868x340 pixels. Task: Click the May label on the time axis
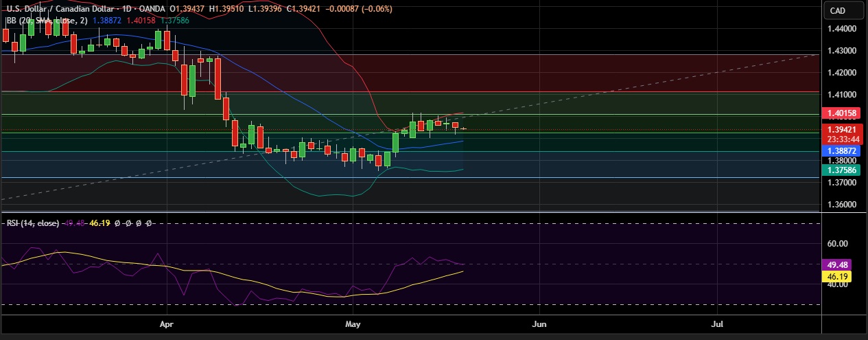353,323
